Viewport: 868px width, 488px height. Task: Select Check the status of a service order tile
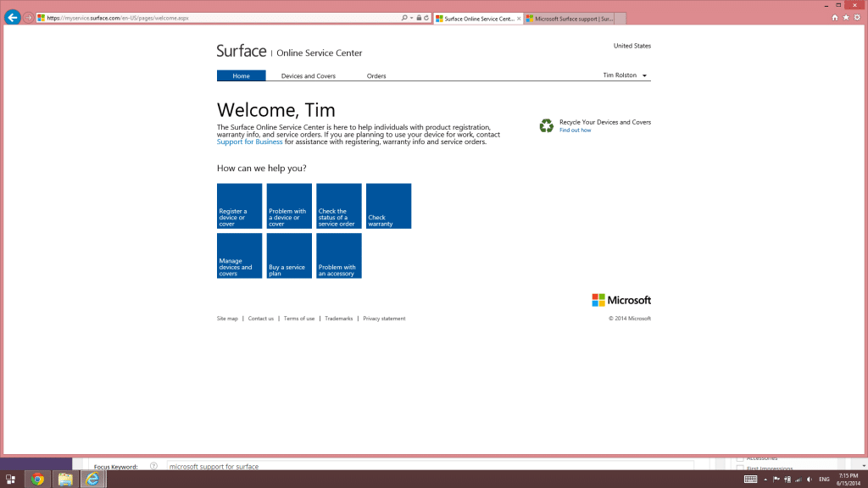pyautogui.click(x=339, y=206)
